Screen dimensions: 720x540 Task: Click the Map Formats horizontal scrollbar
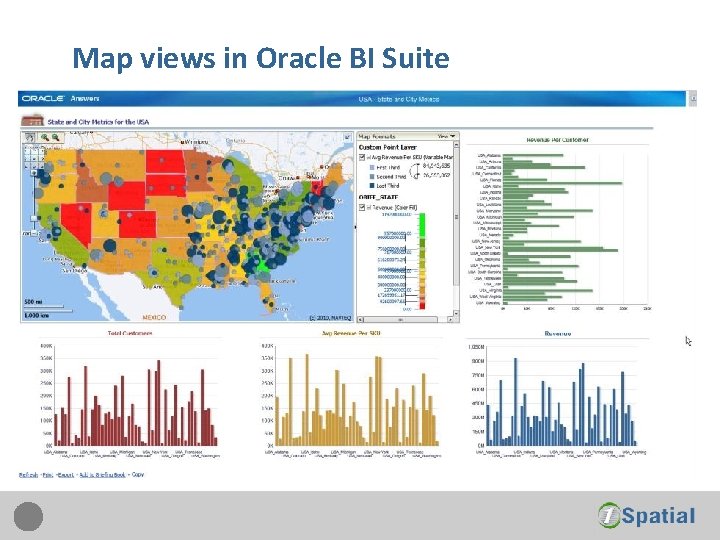tap(405, 319)
